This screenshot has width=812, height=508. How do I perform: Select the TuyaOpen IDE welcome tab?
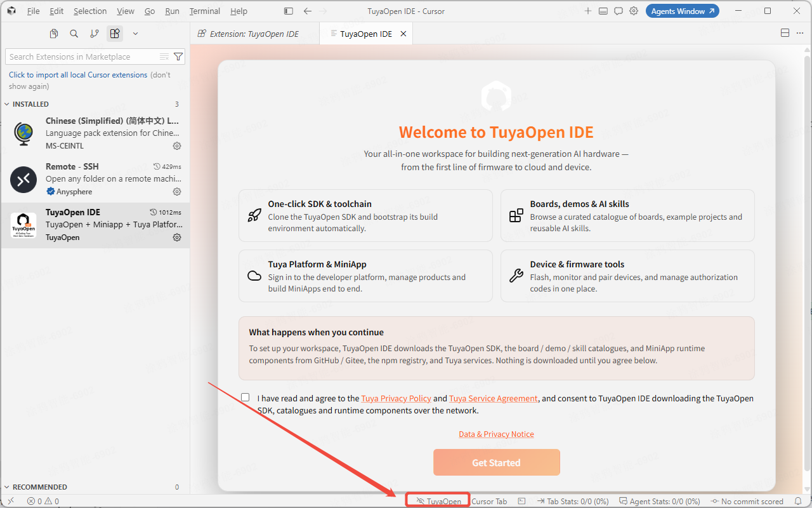[365, 34]
